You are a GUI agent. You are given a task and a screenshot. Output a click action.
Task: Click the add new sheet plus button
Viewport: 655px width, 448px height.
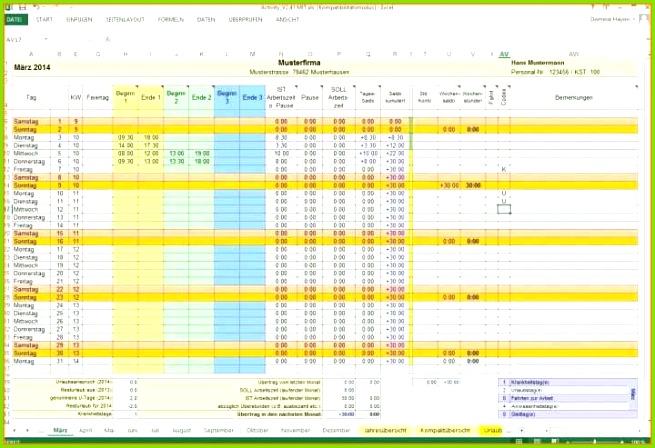(522, 430)
